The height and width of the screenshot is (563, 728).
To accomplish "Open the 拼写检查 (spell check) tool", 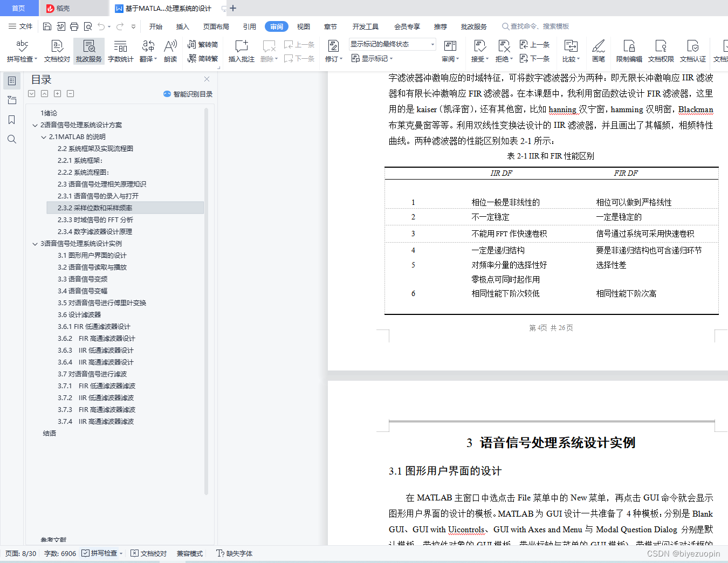I will 21,51.
